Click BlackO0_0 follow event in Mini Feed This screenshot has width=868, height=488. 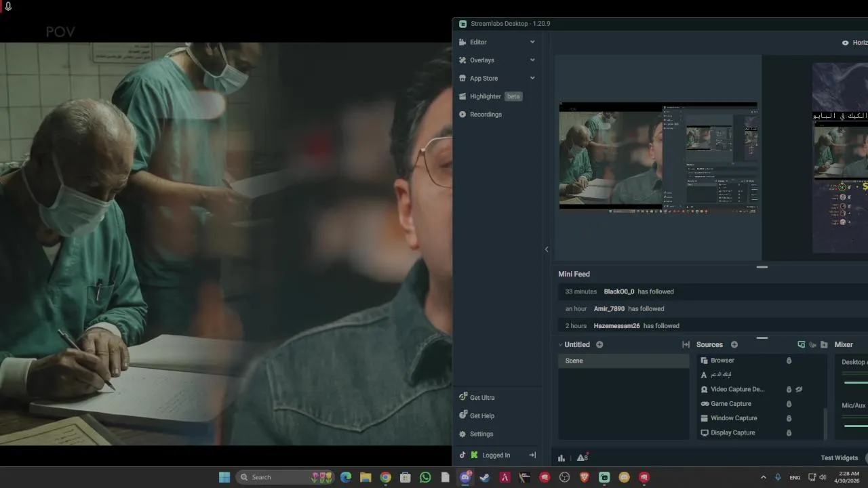coord(713,291)
